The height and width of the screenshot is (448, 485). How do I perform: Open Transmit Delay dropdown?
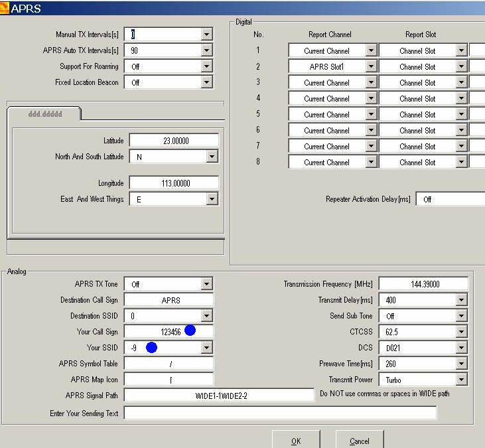(x=461, y=300)
